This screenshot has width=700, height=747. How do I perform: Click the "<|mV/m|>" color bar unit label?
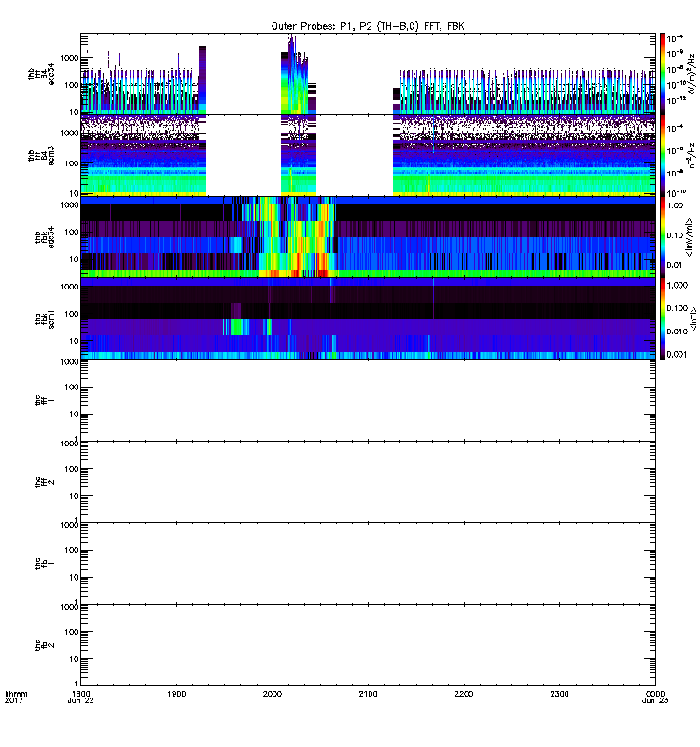[x=689, y=237]
